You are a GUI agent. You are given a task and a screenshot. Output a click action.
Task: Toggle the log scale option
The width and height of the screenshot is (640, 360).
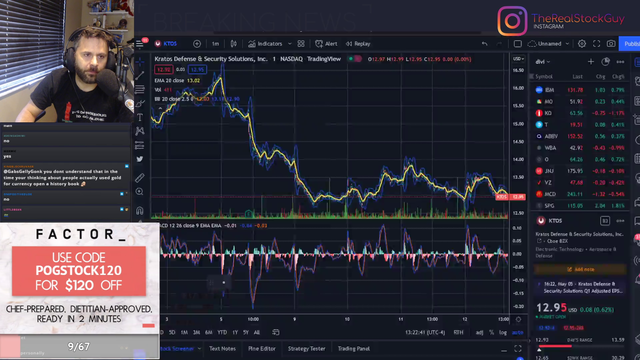tap(503, 333)
